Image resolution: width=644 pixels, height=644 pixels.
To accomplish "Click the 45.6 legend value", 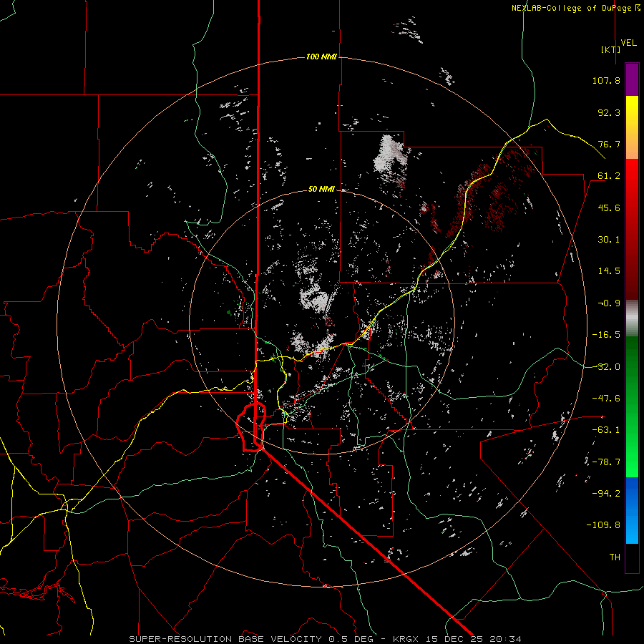I will click(x=609, y=208).
